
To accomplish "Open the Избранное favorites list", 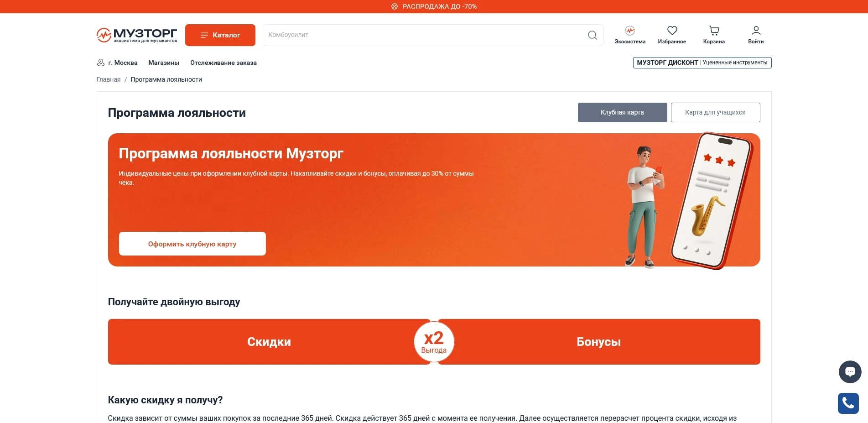I will pyautogui.click(x=672, y=34).
